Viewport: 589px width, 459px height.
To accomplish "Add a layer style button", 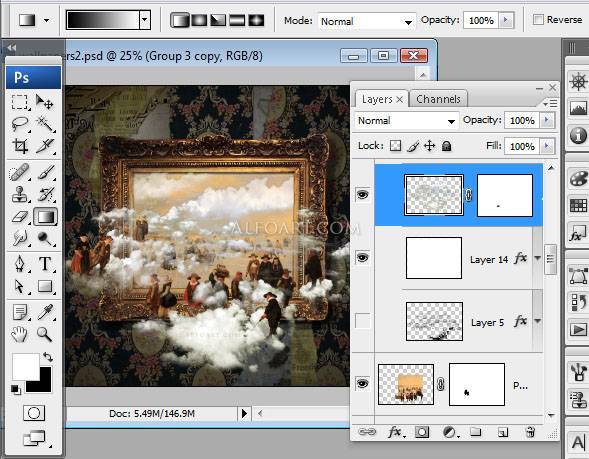I will 396,432.
